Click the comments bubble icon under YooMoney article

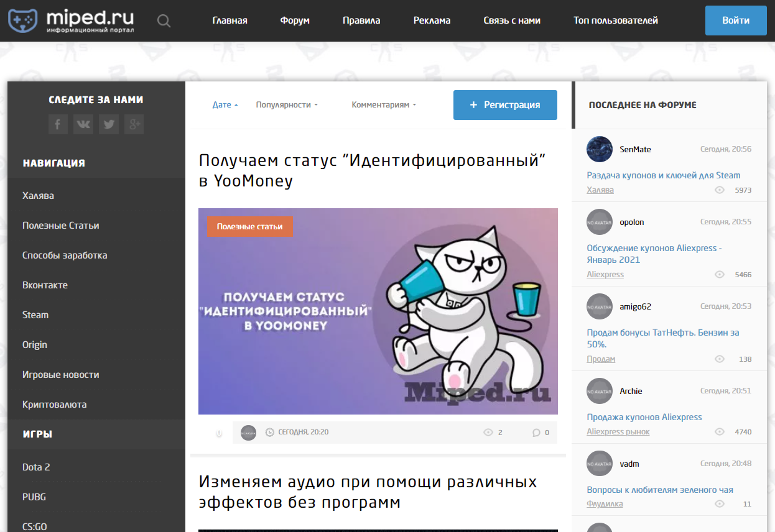[536, 433]
